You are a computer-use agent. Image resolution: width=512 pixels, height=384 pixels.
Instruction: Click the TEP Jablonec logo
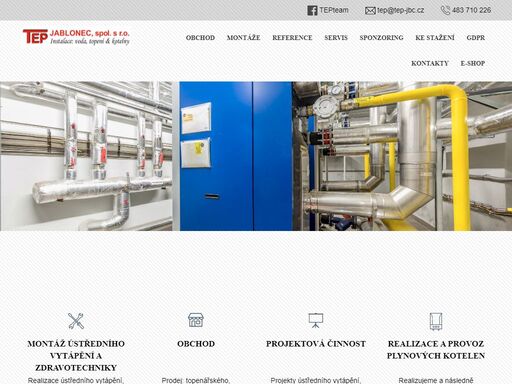pyautogui.click(x=76, y=37)
